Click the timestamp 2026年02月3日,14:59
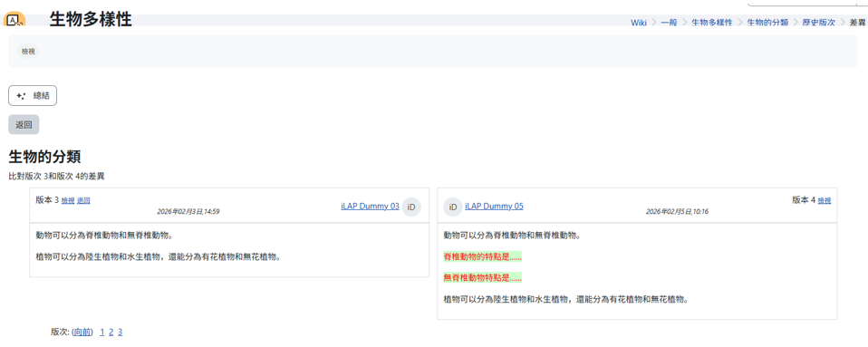The width and height of the screenshot is (868, 347). tap(188, 211)
